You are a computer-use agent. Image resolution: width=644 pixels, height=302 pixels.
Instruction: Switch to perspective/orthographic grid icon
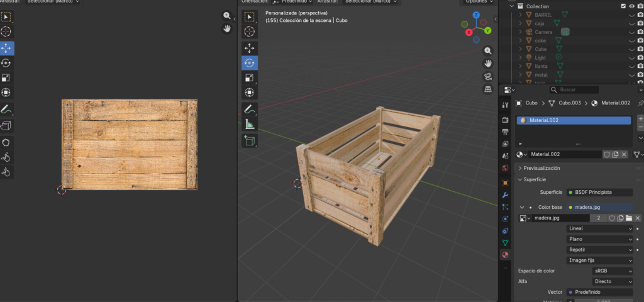click(488, 90)
